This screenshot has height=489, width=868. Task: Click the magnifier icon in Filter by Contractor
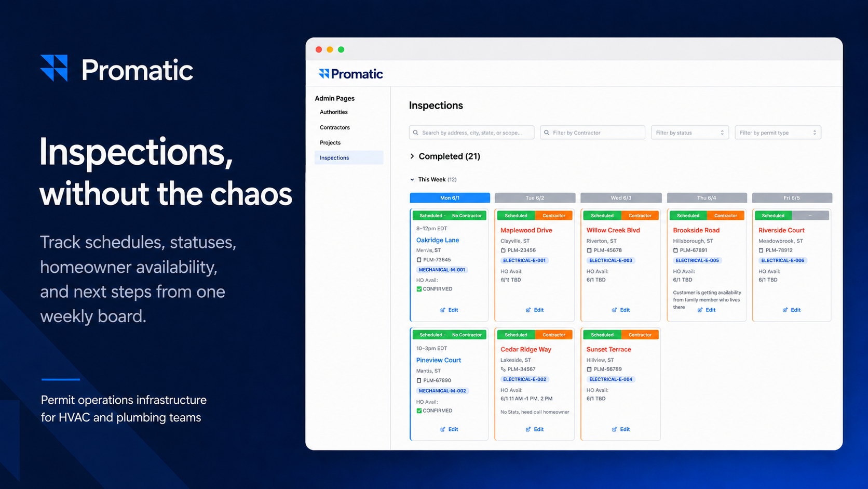(x=547, y=133)
